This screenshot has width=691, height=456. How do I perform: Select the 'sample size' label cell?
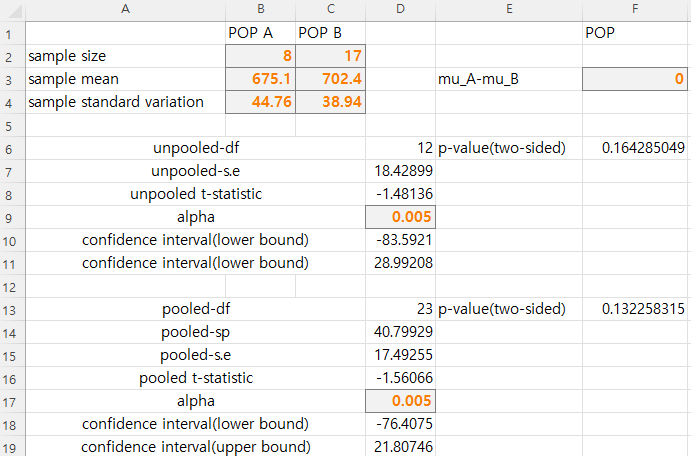126,56
